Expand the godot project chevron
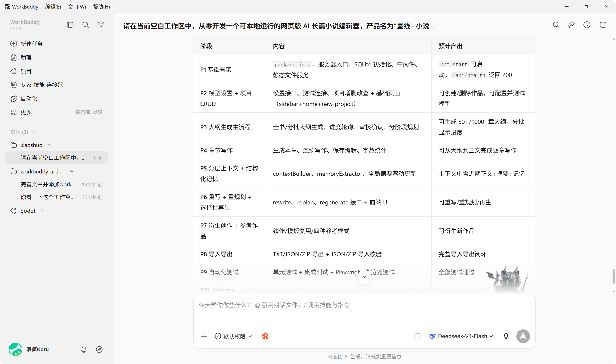Screen dimensions: 616x364 click(x=43, y=211)
